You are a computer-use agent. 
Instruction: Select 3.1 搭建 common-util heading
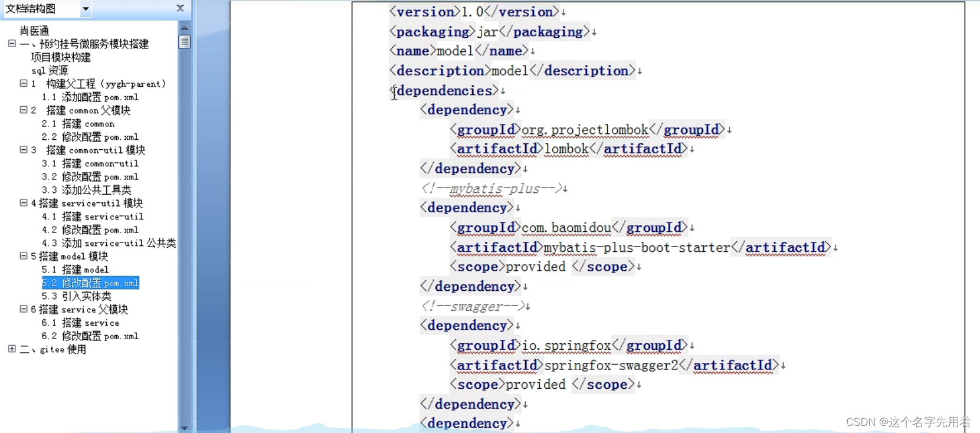(x=90, y=163)
